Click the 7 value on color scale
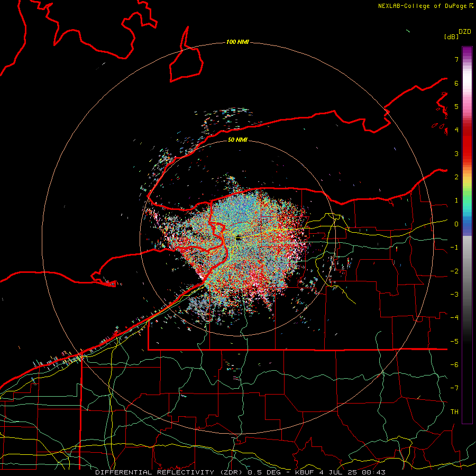 point(456,59)
